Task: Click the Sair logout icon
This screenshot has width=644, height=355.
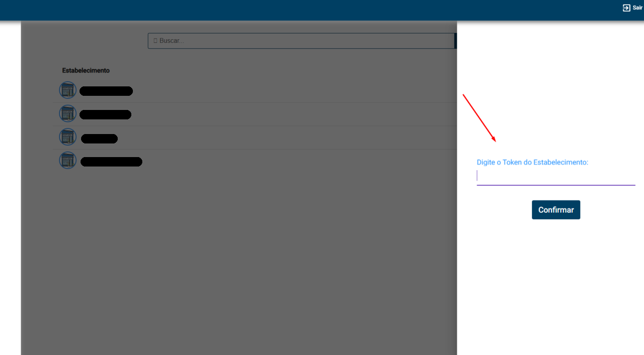Action: click(626, 8)
